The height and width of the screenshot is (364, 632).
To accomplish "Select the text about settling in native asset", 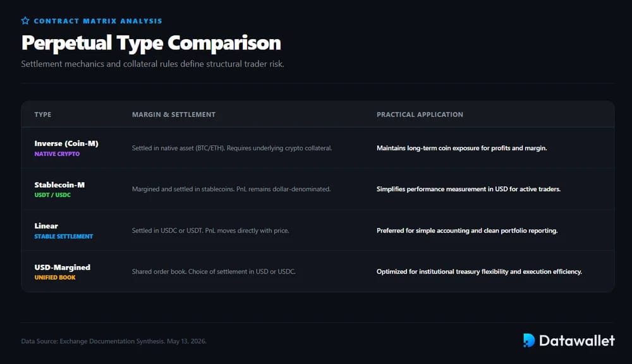I will click(232, 148).
